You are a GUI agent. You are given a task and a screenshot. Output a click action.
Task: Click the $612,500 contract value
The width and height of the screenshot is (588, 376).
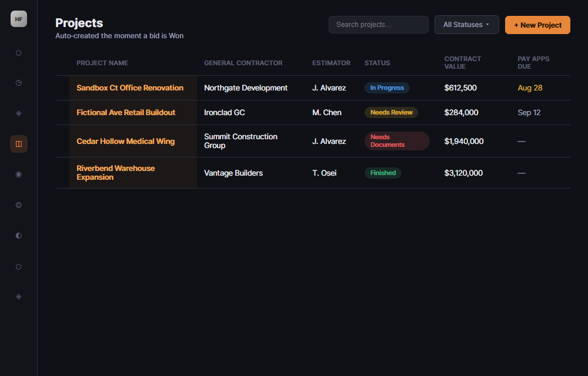[460, 88]
